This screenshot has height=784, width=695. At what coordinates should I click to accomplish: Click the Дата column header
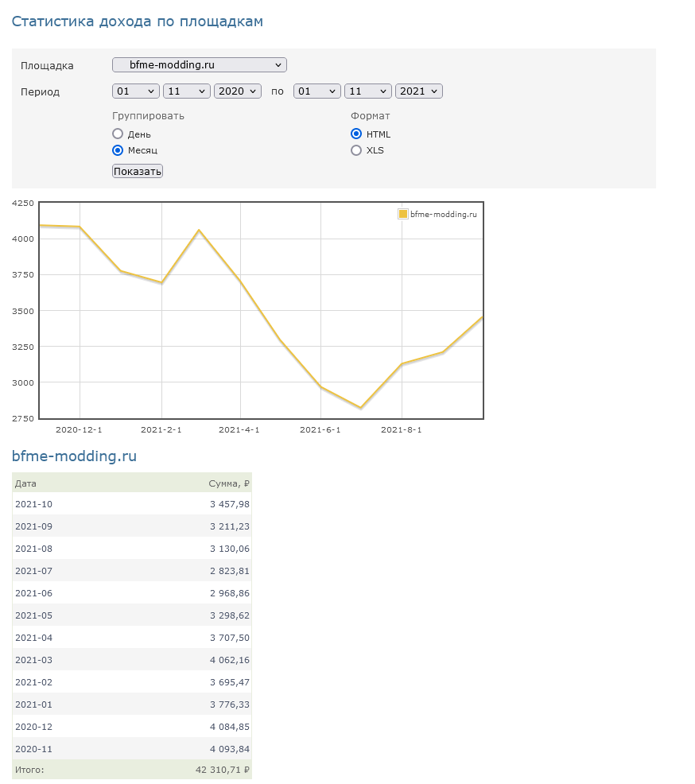point(25,483)
